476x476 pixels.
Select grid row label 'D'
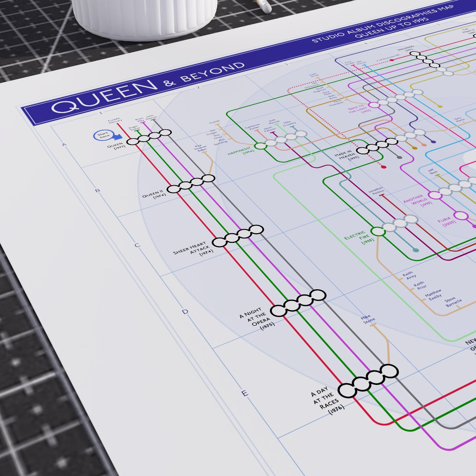coord(185,312)
